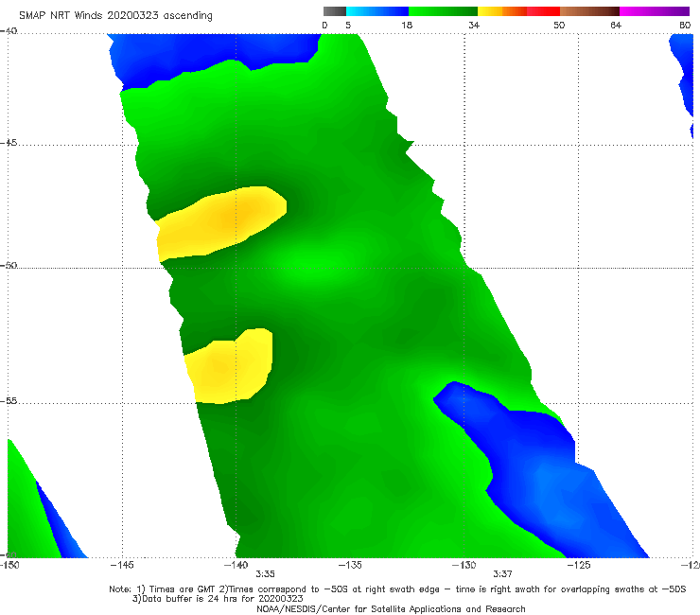Click the longitude label '-125'
Viewport: 700px width, 615px height.
(579, 565)
